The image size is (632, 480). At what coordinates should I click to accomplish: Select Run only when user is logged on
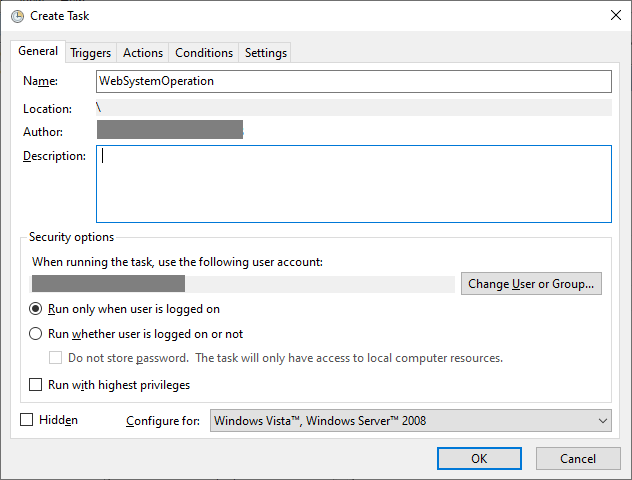point(36,309)
